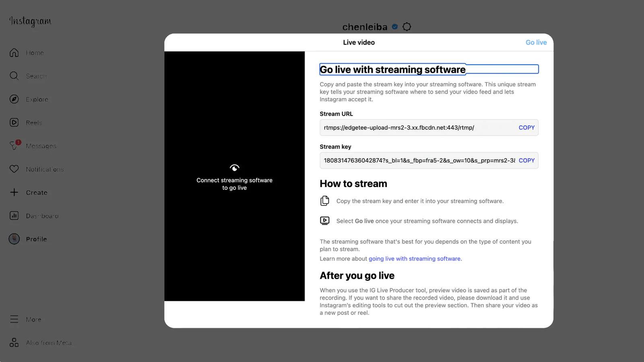
Task: Open the going live with streaming software link
Action: click(x=415, y=259)
